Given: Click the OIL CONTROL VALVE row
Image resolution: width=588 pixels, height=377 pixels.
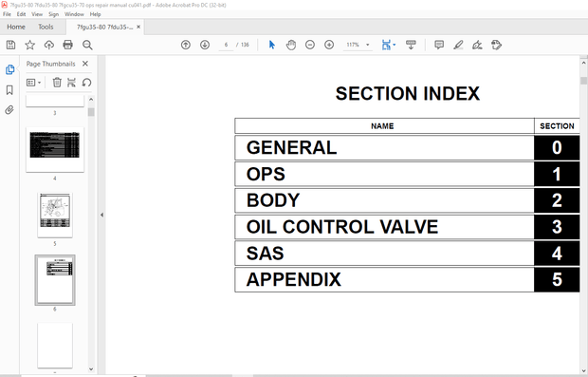Looking at the screenshot, I should pyautogui.click(x=407, y=227).
